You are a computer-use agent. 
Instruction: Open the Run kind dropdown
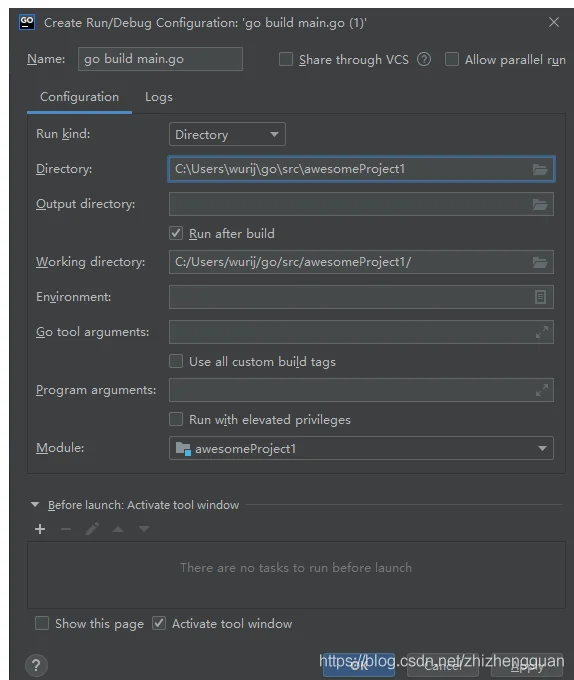(227, 134)
